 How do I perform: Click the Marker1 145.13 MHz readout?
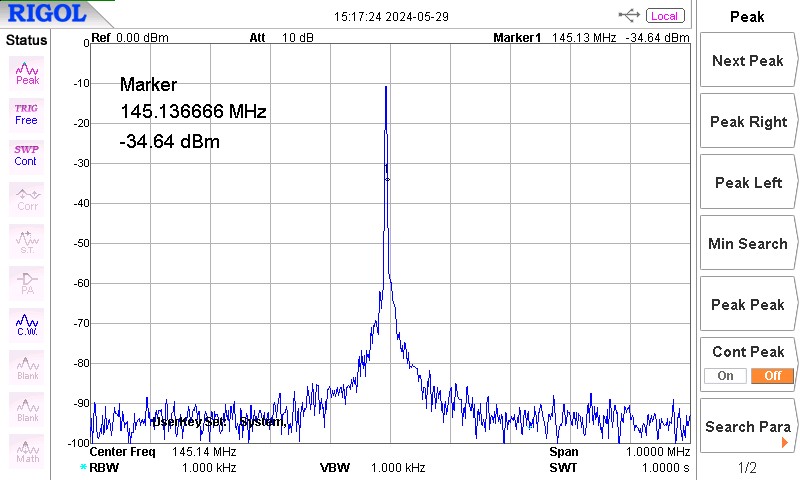555,38
